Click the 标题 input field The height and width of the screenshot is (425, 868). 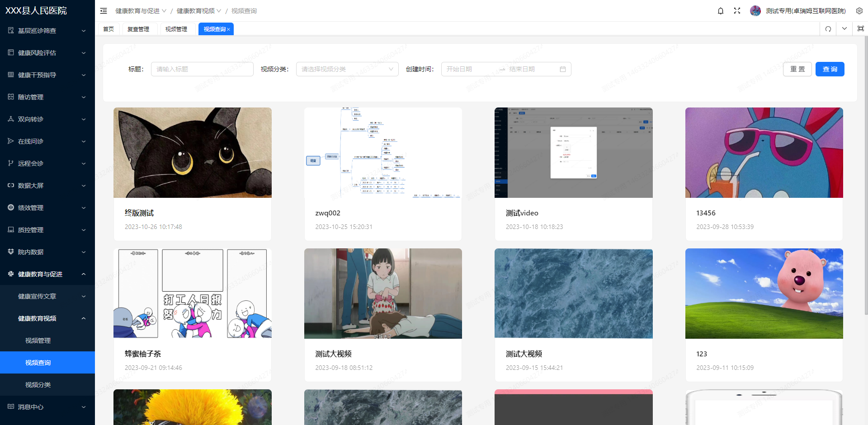pyautogui.click(x=202, y=69)
